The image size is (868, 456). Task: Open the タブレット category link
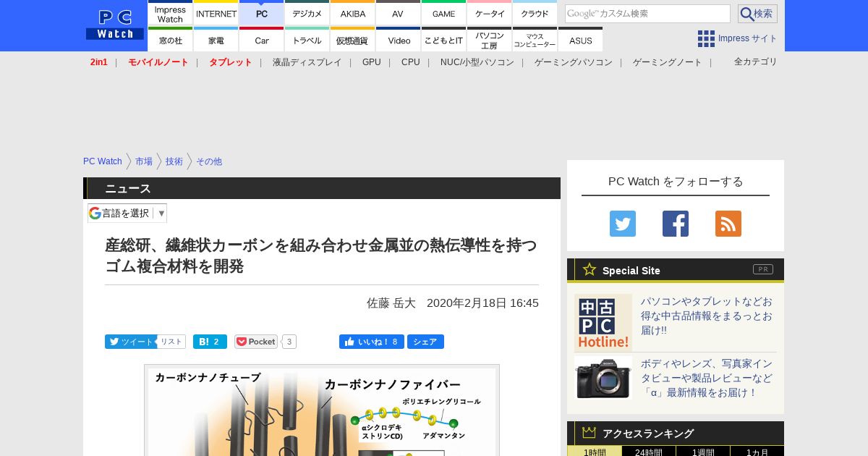(231, 62)
